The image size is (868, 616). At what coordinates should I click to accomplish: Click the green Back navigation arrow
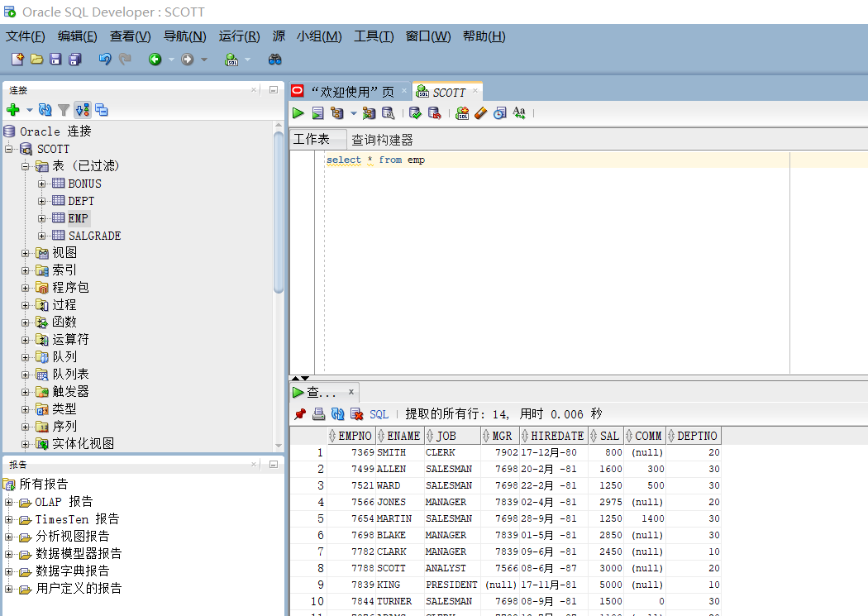click(155, 59)
